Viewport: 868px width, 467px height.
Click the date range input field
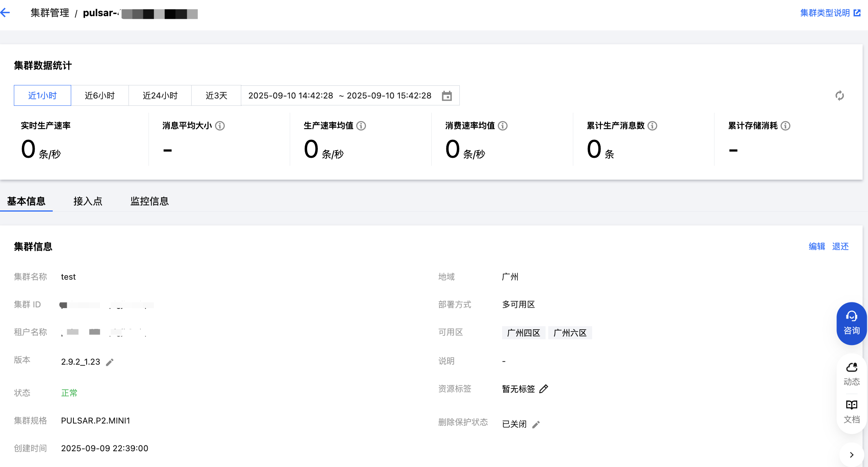pos(340,95)
